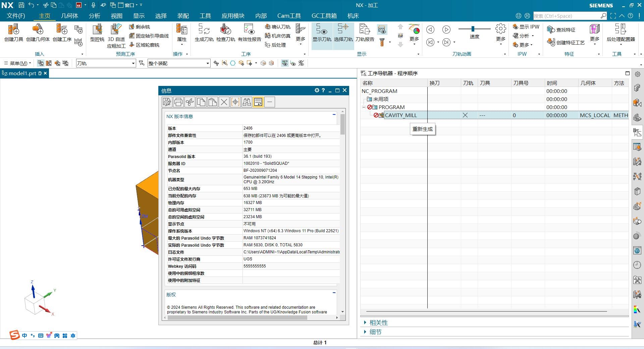This screenshot has width=644, height=349.
Task: Adjust the animation speed (速度) slider
Action: coord(473,29)
